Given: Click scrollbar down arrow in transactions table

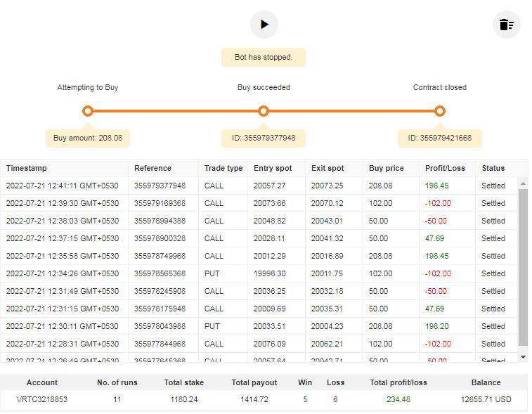Looking at the screenshot, I should (522, 356).
